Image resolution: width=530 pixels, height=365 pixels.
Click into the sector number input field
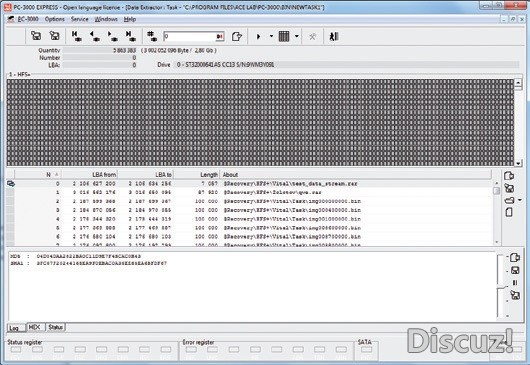tap(190, 36)
